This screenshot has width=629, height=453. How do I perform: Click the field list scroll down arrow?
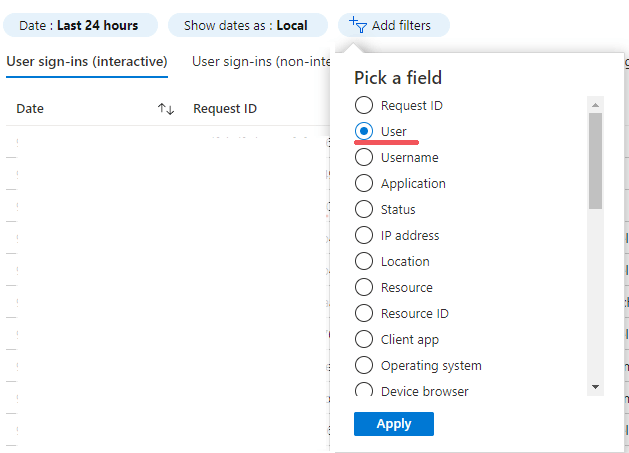click(x=595, y=386)
